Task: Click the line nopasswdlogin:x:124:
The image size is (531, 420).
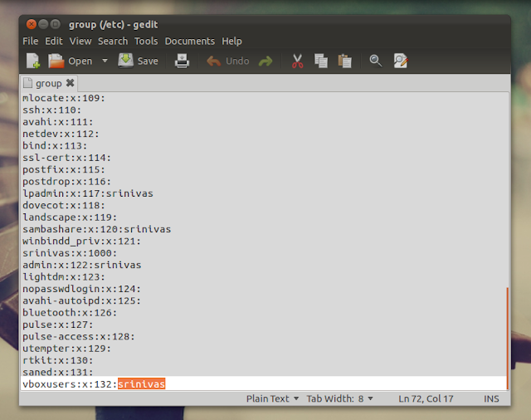Action: tap(81, 289)
